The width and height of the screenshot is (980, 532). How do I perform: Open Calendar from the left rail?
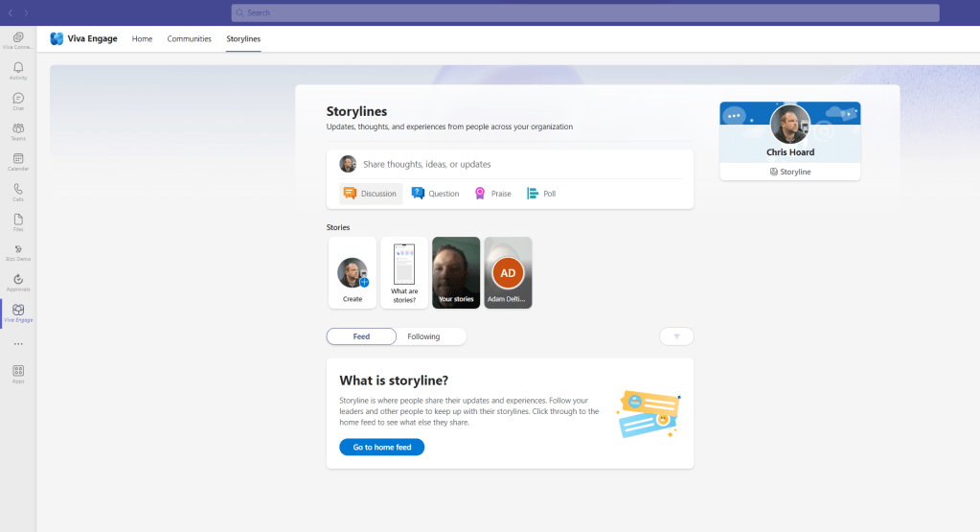pos(18,161)
